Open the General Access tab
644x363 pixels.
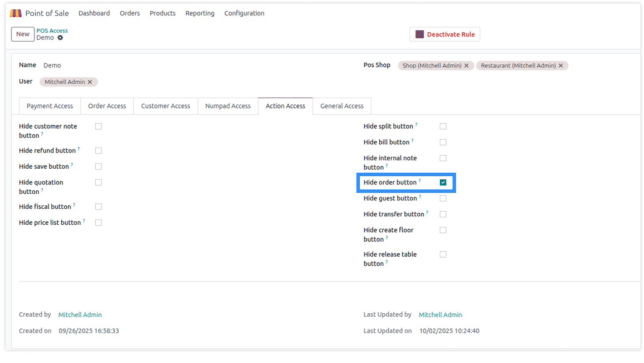tap(342, 106)
